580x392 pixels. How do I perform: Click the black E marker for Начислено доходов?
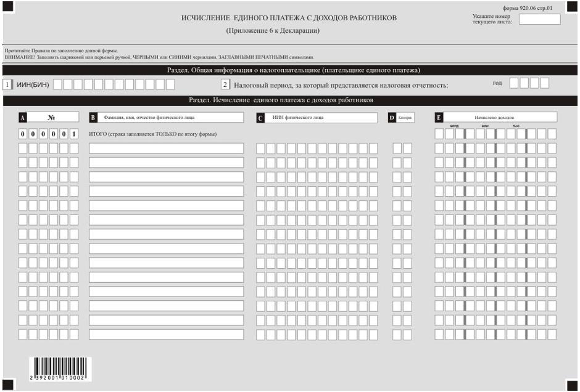(x=439, y=117)
